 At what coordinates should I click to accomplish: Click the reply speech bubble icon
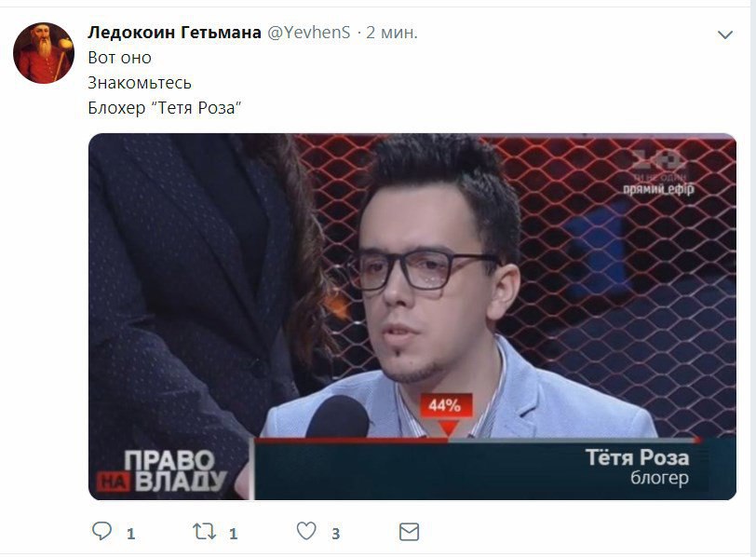101,532
